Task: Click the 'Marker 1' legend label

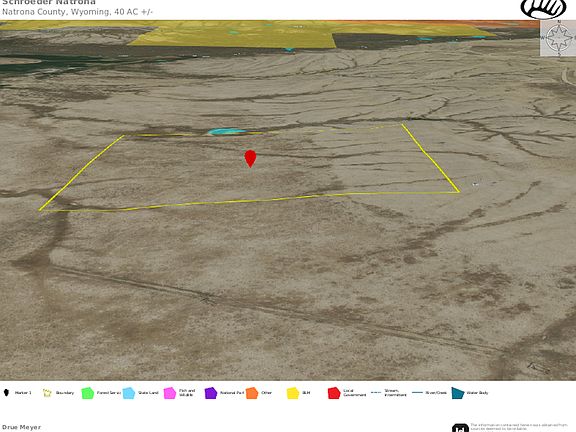Action: tap(23, 393)
